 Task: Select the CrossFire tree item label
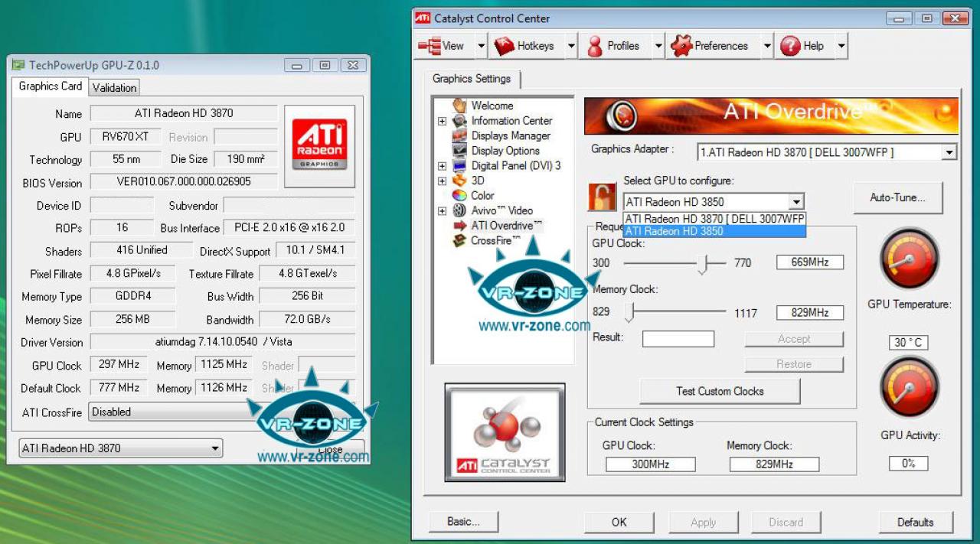(x=496, y=240)
